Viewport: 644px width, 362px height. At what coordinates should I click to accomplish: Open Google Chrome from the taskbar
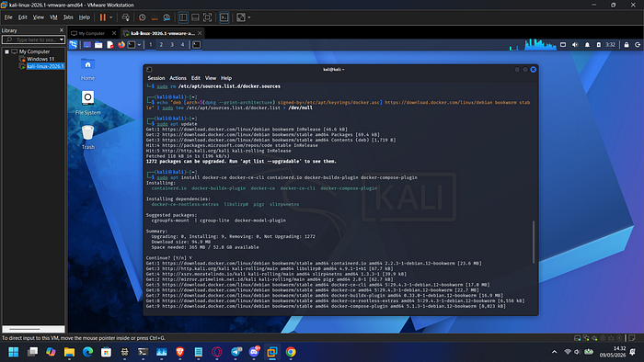click(291, 352)
